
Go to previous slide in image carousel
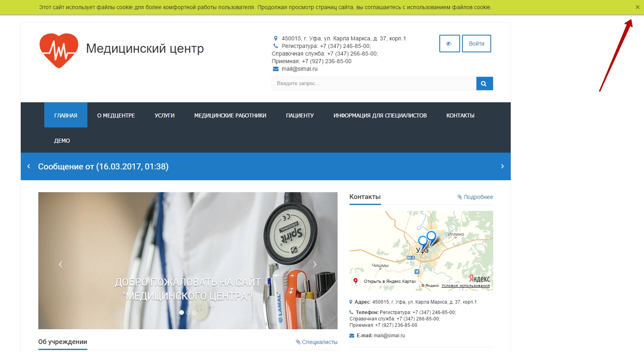pyautogui.click(x=61, y=264)
